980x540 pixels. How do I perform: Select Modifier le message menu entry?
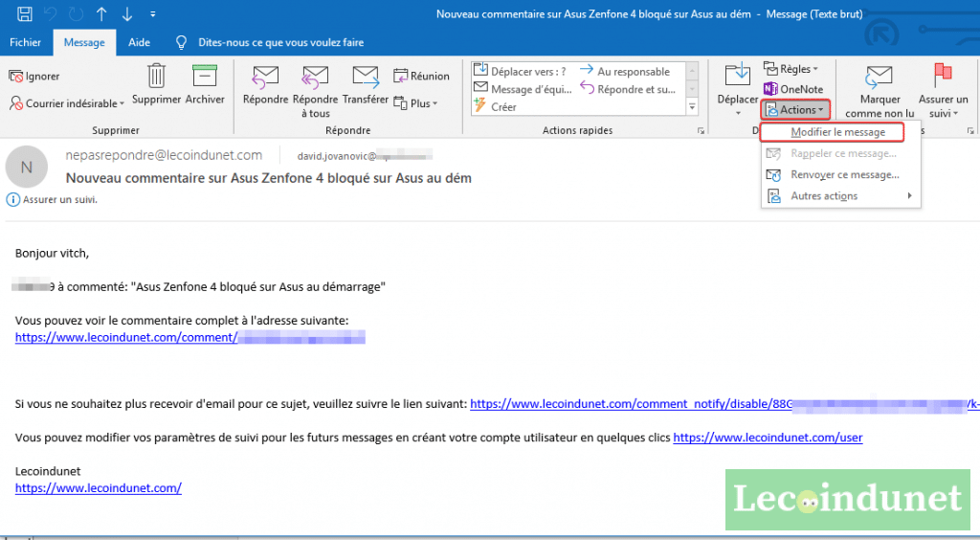point(837,132)
